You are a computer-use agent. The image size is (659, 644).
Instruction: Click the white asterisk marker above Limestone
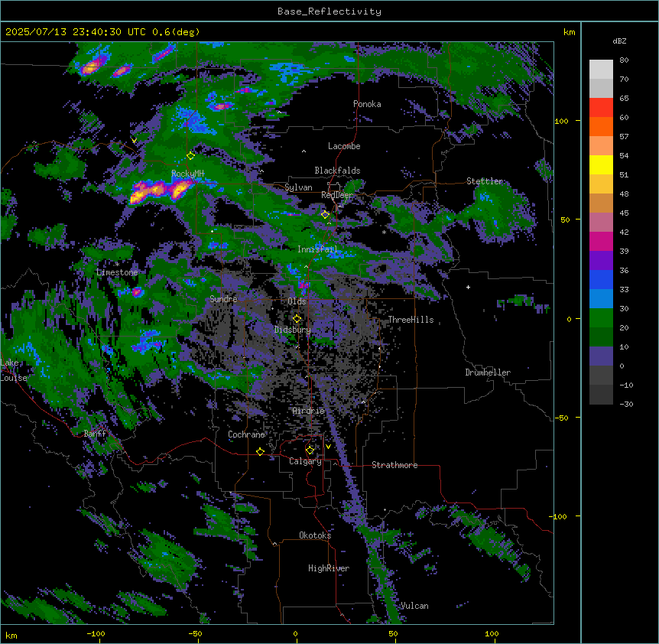point(117,264)
